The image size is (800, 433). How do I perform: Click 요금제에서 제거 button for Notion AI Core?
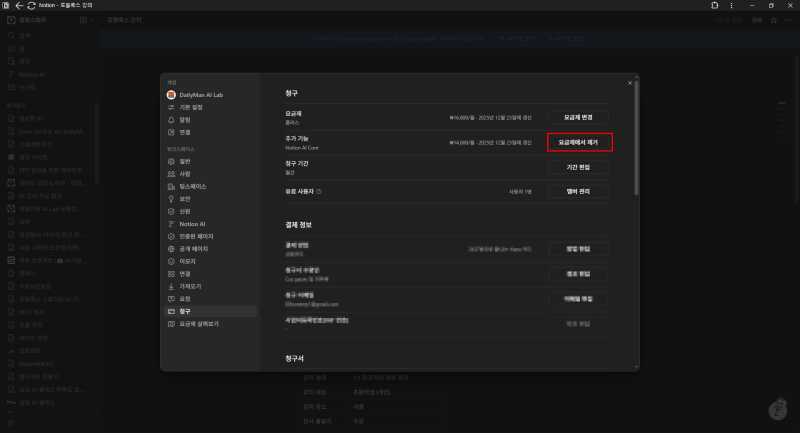click(578, 142)
